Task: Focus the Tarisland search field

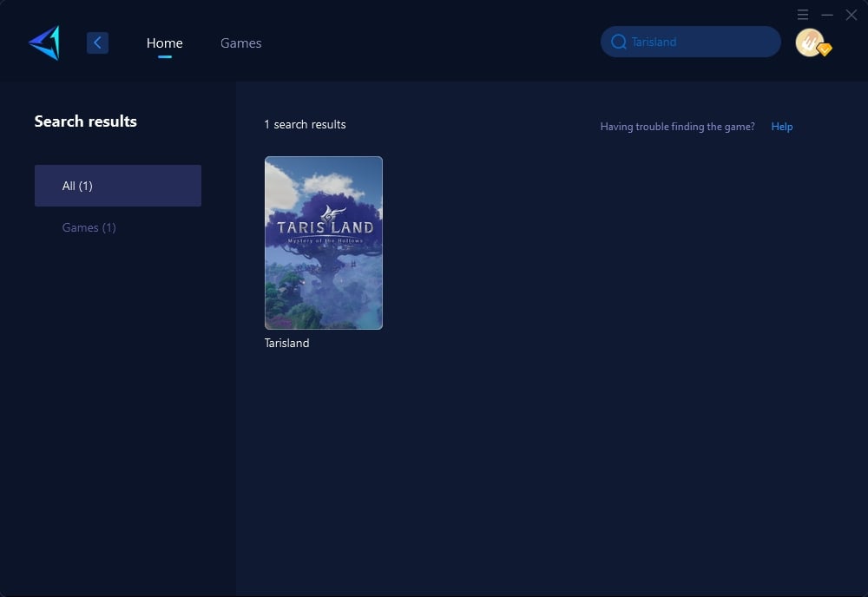Action: [x=690, y=42]
